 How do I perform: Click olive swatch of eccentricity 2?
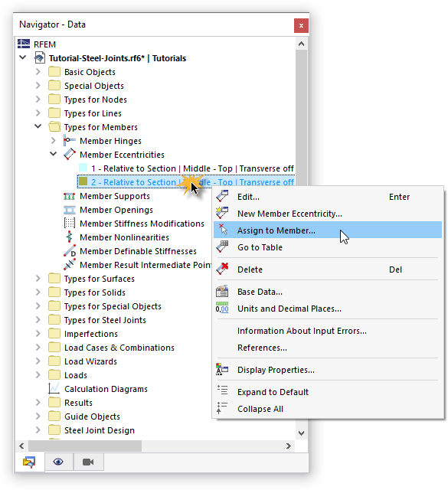[x=83, y=181]
